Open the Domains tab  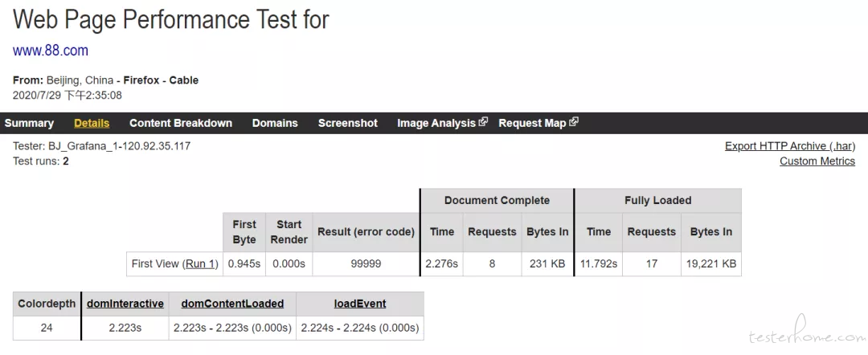point(275,124)
